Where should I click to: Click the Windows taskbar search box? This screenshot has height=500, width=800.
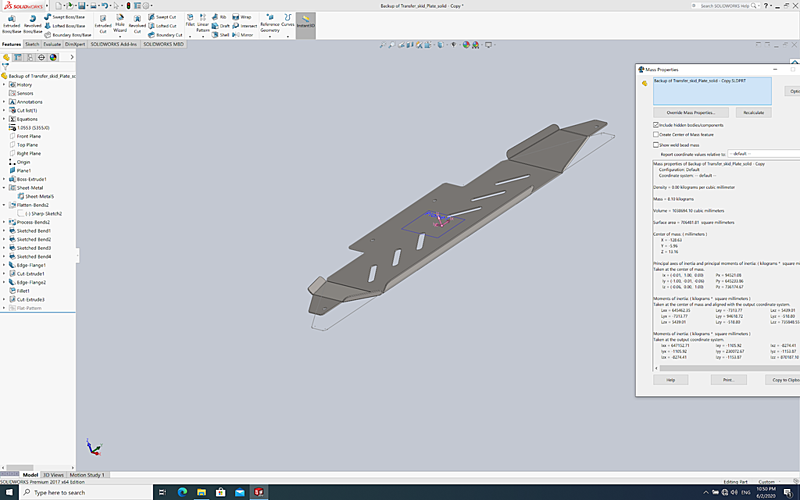coord(80,492)
